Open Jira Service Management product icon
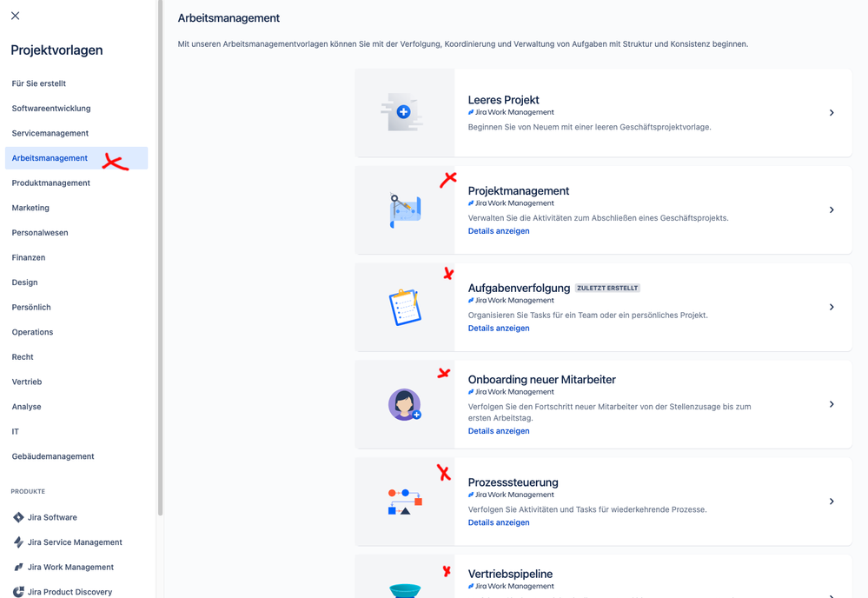Screen dimensions: 868x598 18,542
